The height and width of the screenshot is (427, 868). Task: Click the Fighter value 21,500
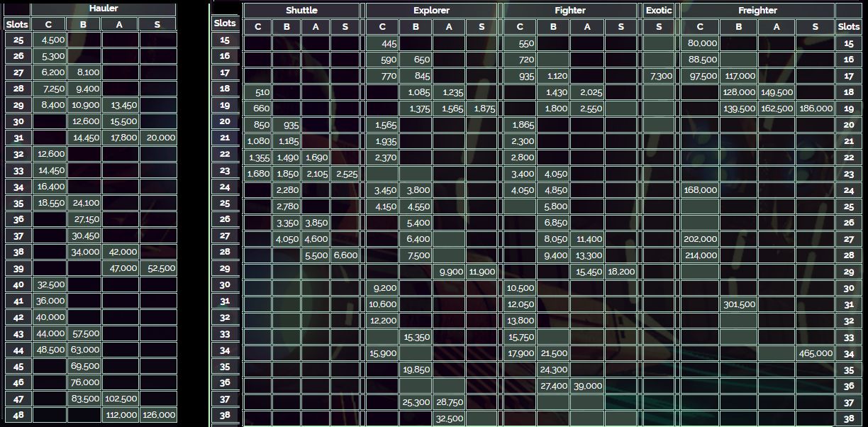[553, 353]
